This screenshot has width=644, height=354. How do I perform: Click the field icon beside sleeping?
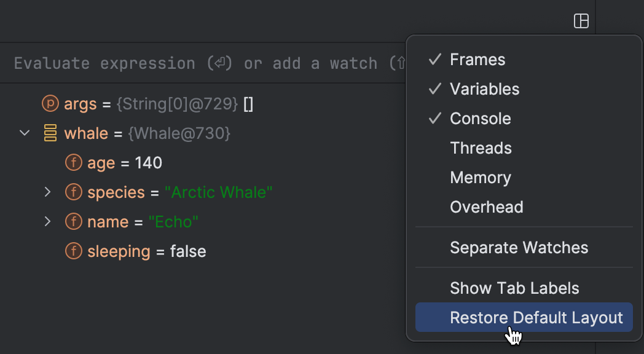[x=73, y=251]
